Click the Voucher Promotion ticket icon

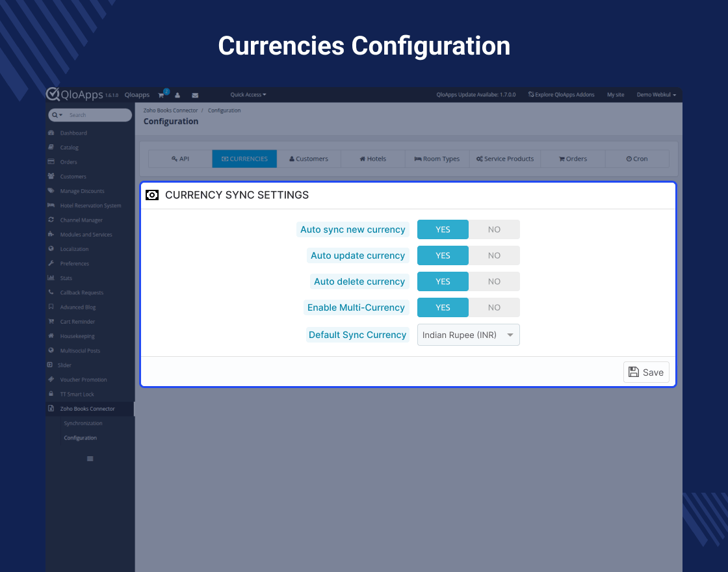click(51, 380)
